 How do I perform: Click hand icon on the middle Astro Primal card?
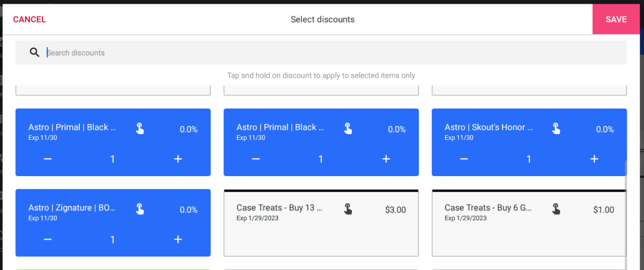point(348,129)
